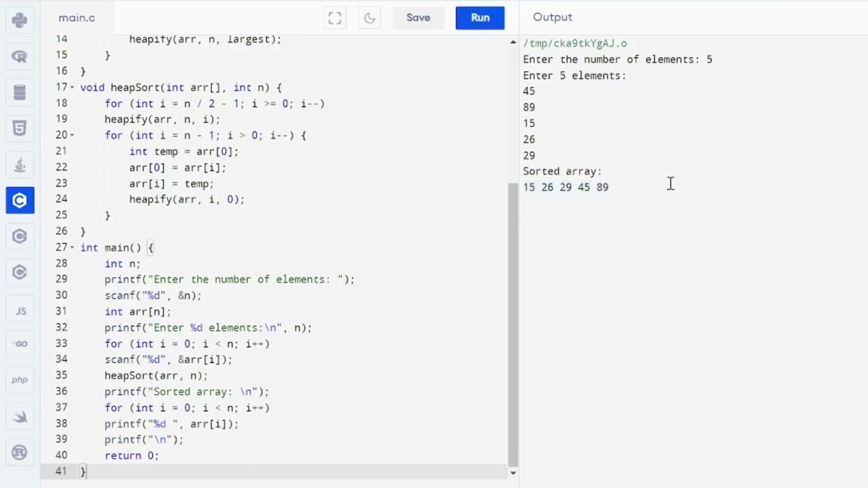Click output value '45'
This screenshot has height=488, width=868.
coord(529,91)
